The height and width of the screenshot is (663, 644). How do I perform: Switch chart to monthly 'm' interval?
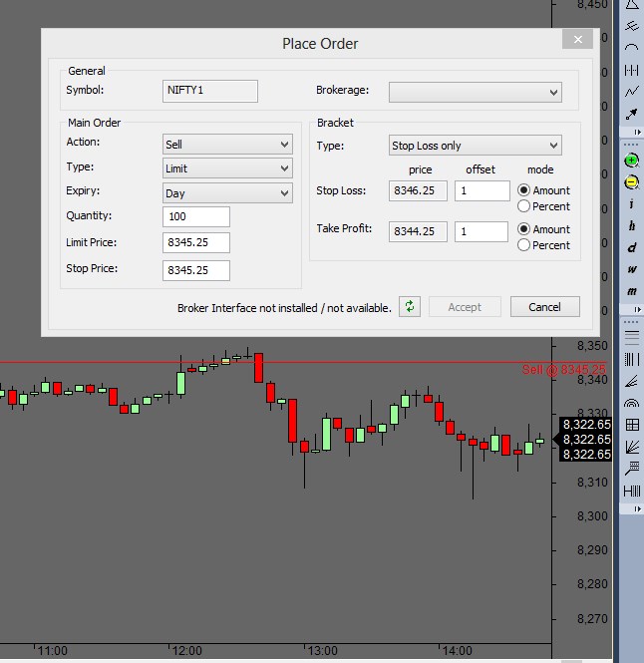click(632, 291)
